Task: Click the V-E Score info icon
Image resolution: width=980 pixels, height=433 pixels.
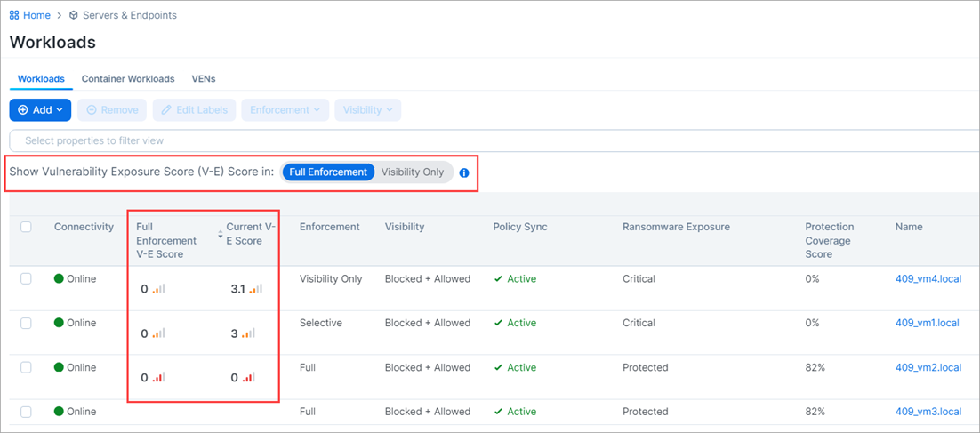Action: [x=464, y=172]
